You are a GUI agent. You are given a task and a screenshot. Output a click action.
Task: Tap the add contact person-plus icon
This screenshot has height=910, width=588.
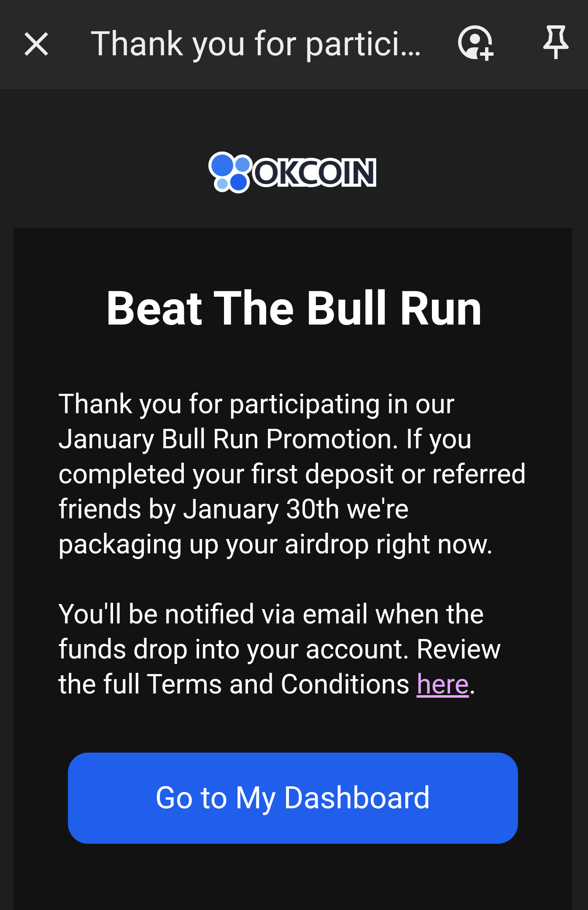click(476, 43)
